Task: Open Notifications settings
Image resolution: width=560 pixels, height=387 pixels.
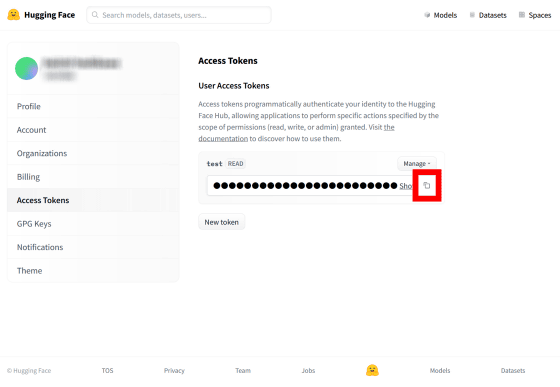Action: 93,247
